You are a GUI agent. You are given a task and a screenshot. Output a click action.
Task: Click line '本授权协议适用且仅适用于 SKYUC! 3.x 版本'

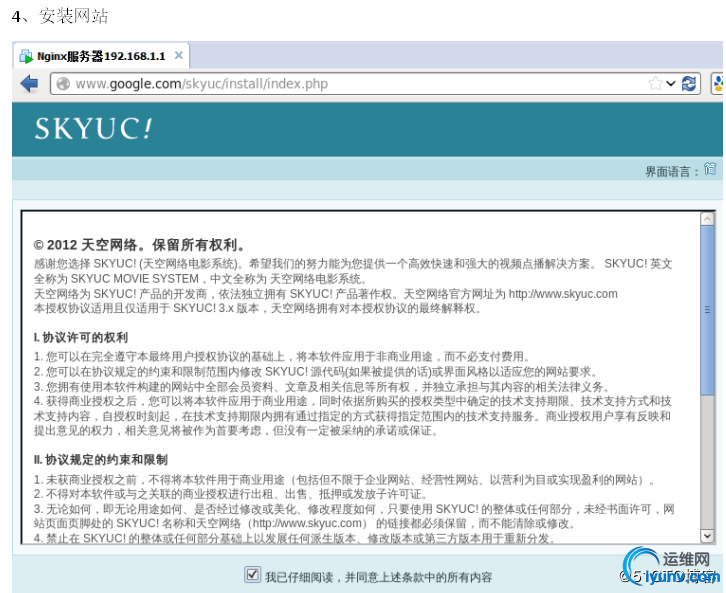point(146,309)
